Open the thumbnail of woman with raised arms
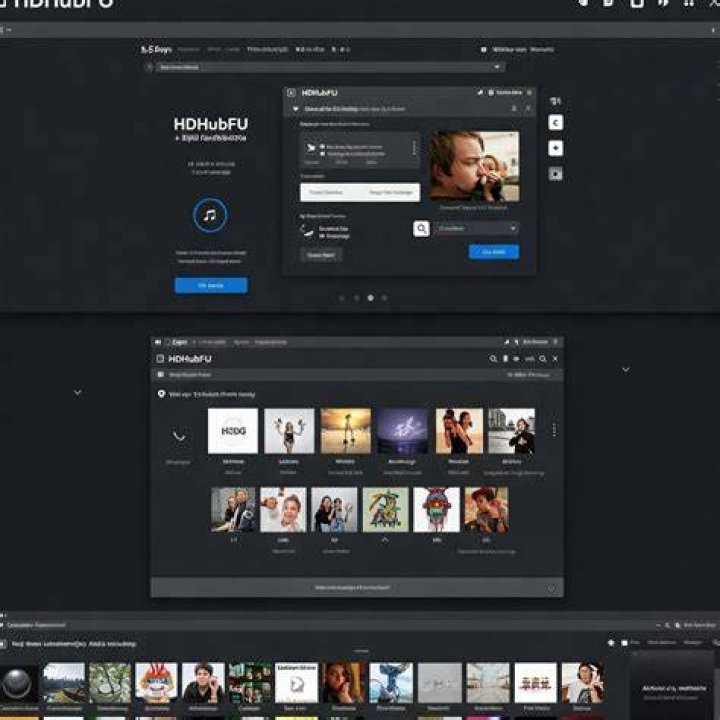This screenshot has width=720, height=720. [x=289, y=431]
